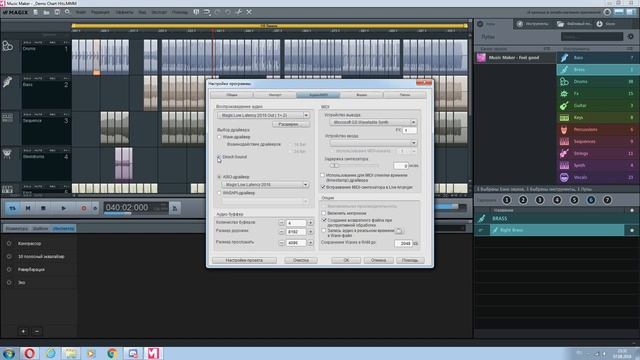Open Opera browser from the taskbar
Viewport: 640px width, 360px height.
(x=30, y=353)
